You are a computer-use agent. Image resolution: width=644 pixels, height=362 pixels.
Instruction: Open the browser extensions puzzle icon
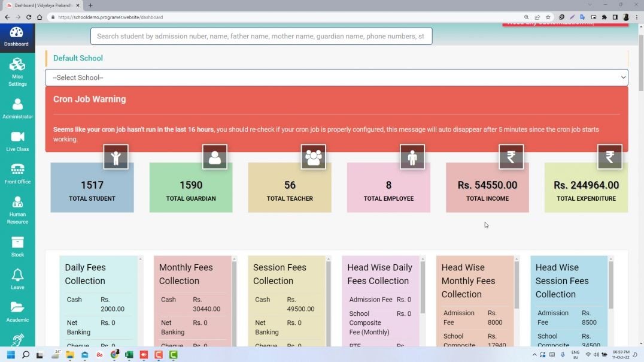[x=604, y=17]
